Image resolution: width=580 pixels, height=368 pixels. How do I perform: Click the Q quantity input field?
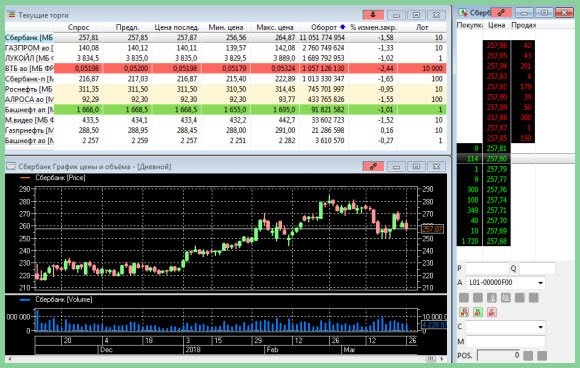537,269
